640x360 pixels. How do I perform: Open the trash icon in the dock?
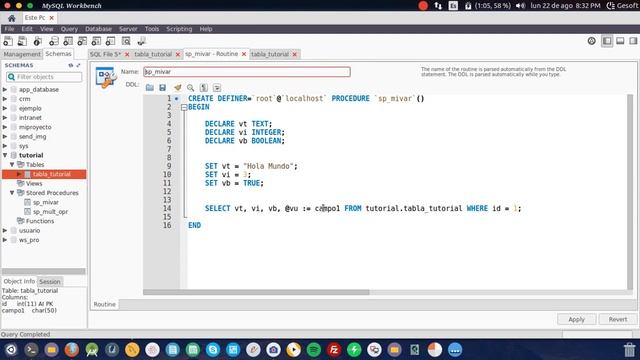(630, 350)
